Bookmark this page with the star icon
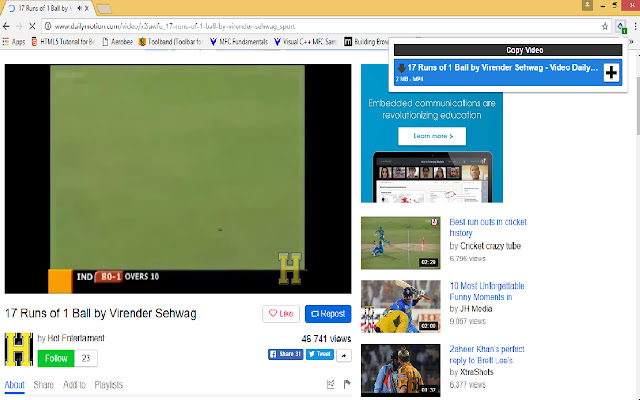640x400 pixels. pyautogui.click(x=605, y=27)
